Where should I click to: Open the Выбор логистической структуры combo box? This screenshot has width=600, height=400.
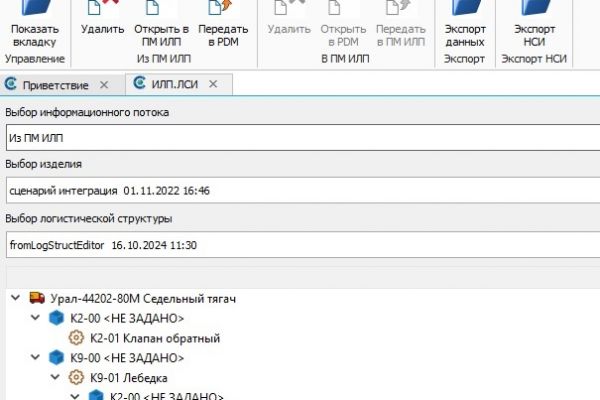(303, 245)
